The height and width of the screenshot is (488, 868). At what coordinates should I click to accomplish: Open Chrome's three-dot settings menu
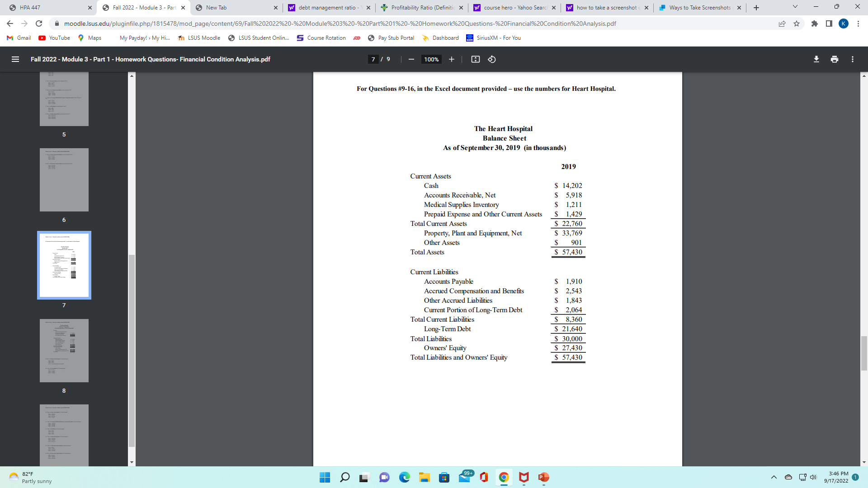coord(859,23)
